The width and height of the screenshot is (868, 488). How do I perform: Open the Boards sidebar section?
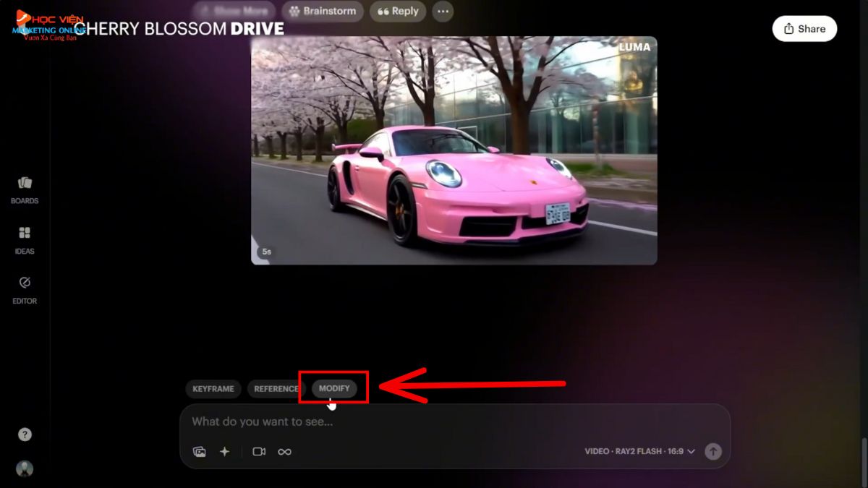coord(25,190)
